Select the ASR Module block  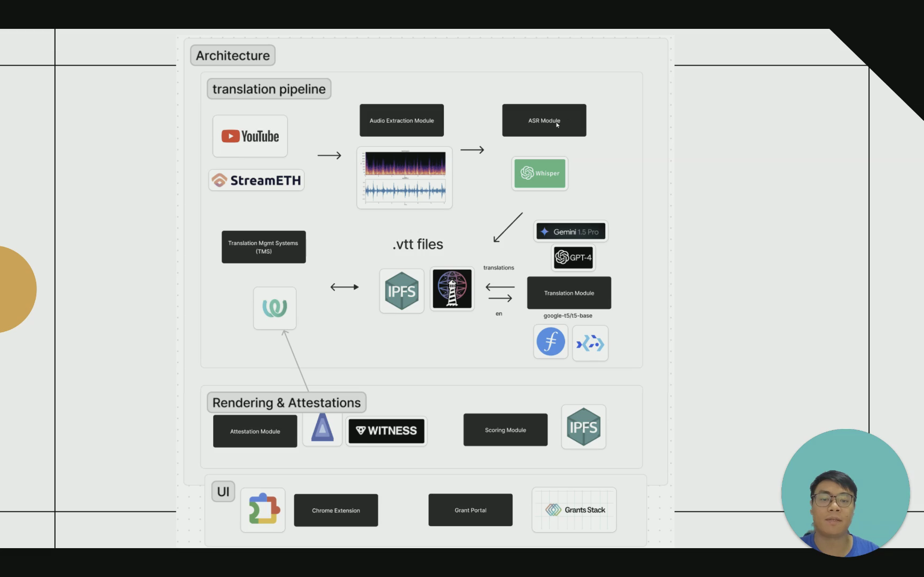(544, 120)
